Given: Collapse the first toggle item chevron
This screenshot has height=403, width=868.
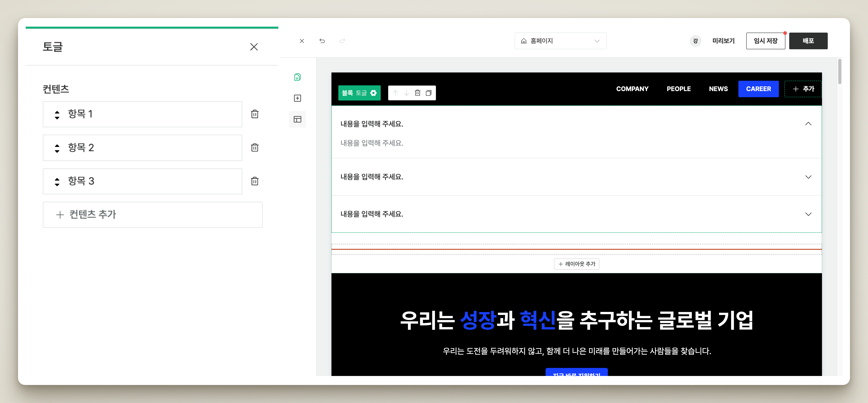Looking at the screenshot, I should coord(808,124).
